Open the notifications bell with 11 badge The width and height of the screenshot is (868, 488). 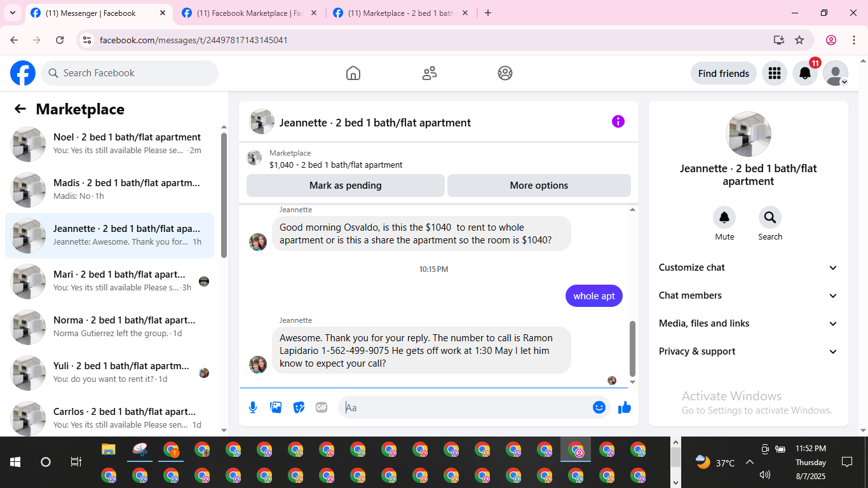click(x=805, y=73)
